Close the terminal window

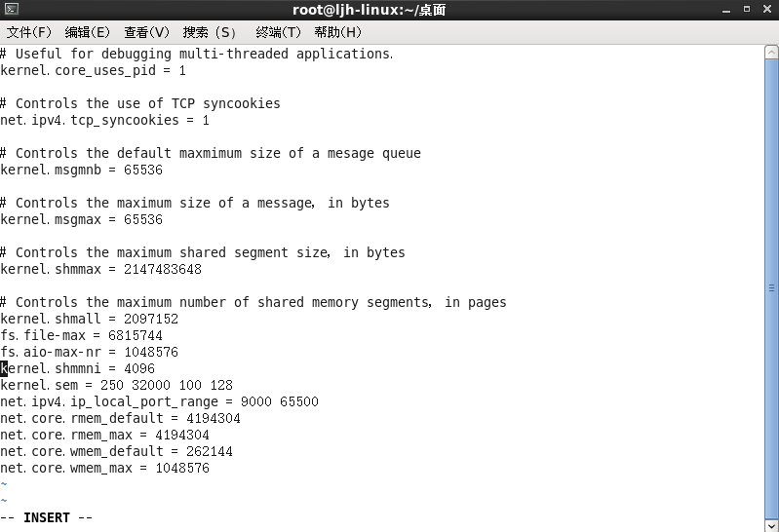click(767, 9)
